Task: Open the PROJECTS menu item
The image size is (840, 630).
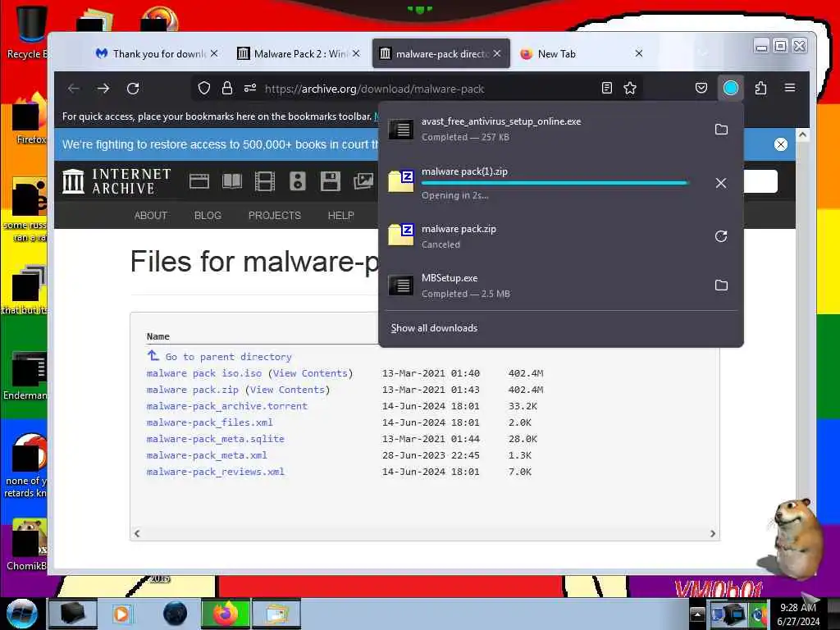Action: 274,216
